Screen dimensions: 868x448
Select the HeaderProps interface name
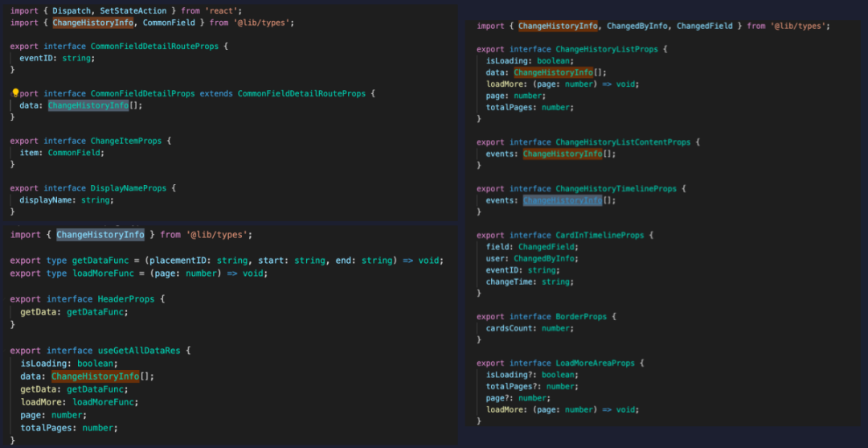125,299
